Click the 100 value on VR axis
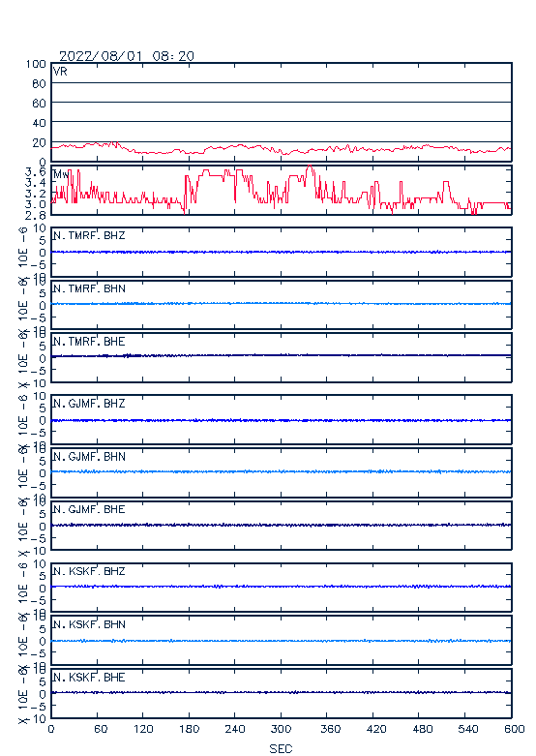 tap(36, 64)
